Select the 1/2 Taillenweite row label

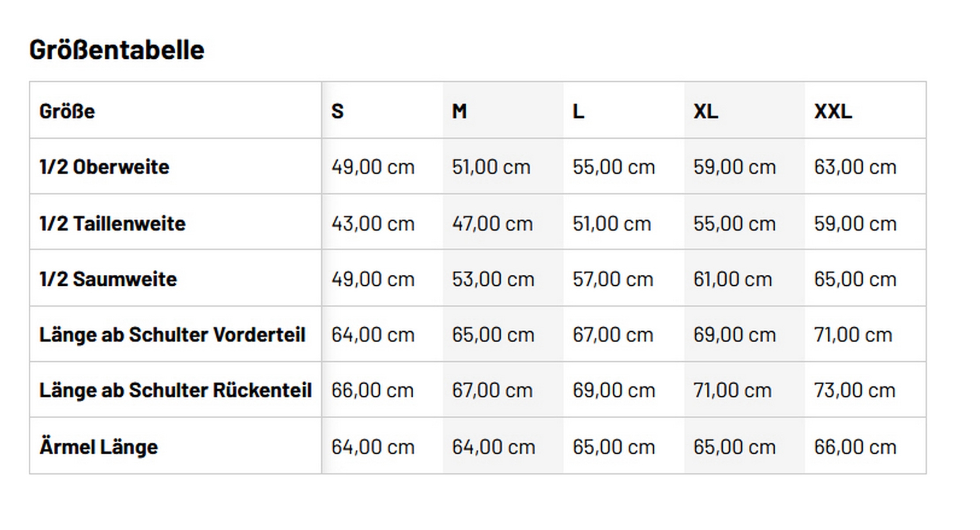pyautogui.click(x=112, y=223)
